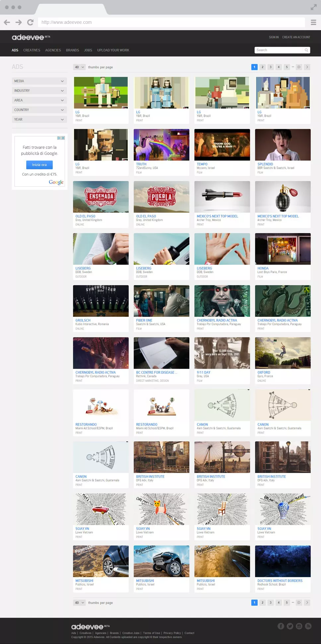Viewport: 321px width, 644px height.
Task: Open the Contact footer link
Action: tap(189, 633)
